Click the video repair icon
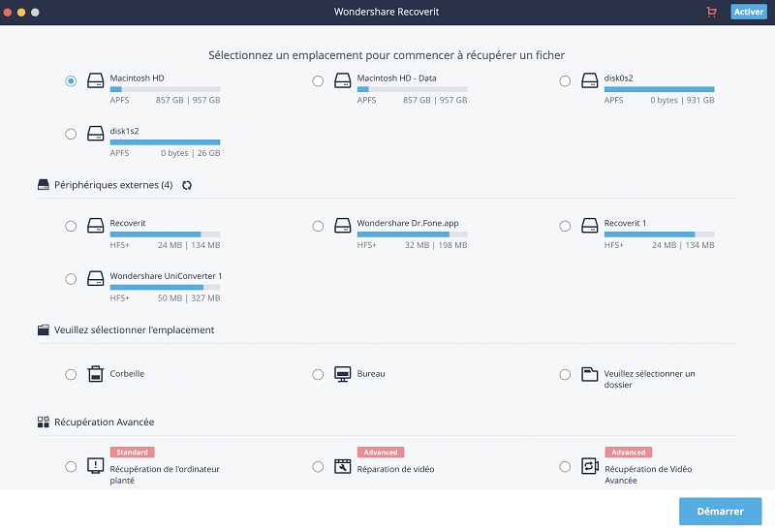 point(343,466)
